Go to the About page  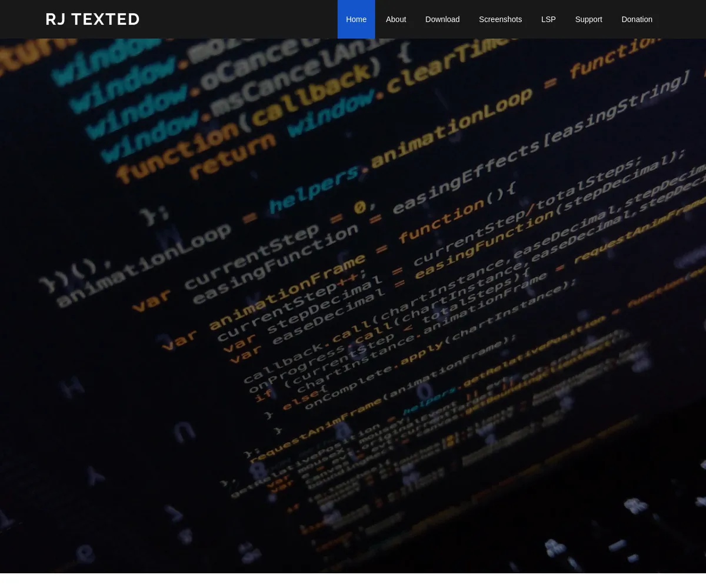[396, 19]
